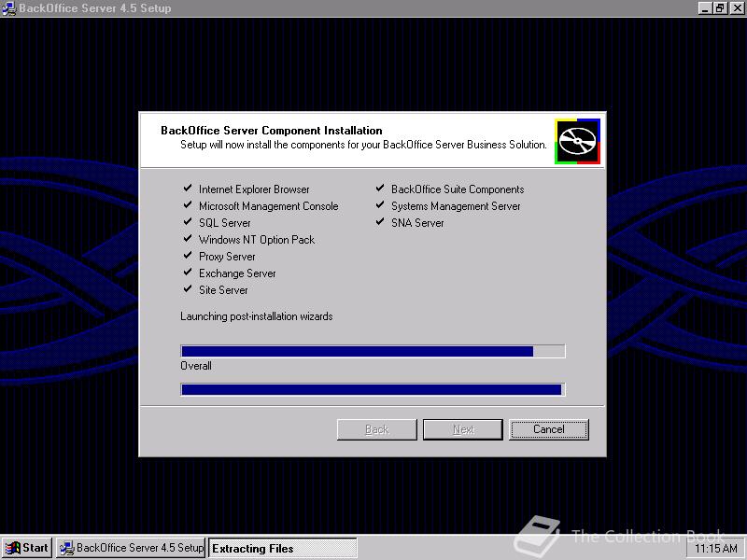Click checkmark beside SQL Server
Image resolution: width=747 pixels, height=560 pixels.
coord(188,221)
